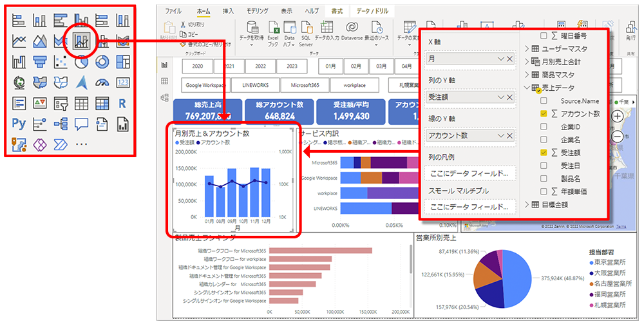Pick the Azure map arrow visual icon
644x326 pixels.
click(x=81, y=82)
